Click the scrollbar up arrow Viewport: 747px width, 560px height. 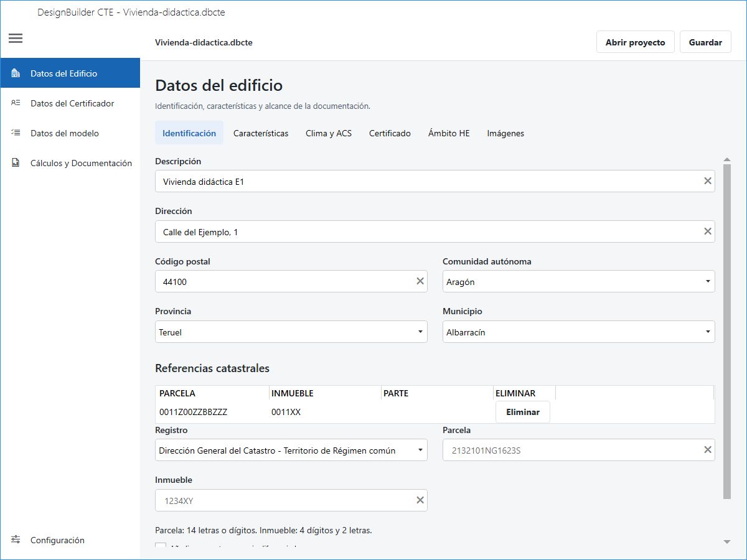tap(727, 160)
